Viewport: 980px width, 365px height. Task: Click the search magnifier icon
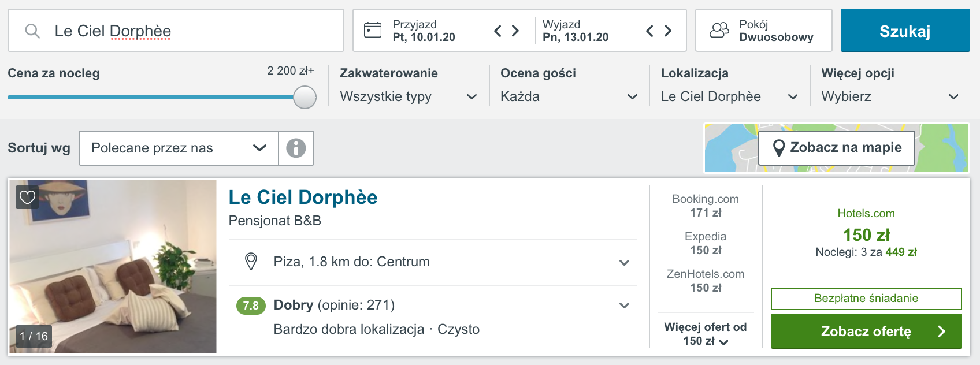click(x=32, y=31)
